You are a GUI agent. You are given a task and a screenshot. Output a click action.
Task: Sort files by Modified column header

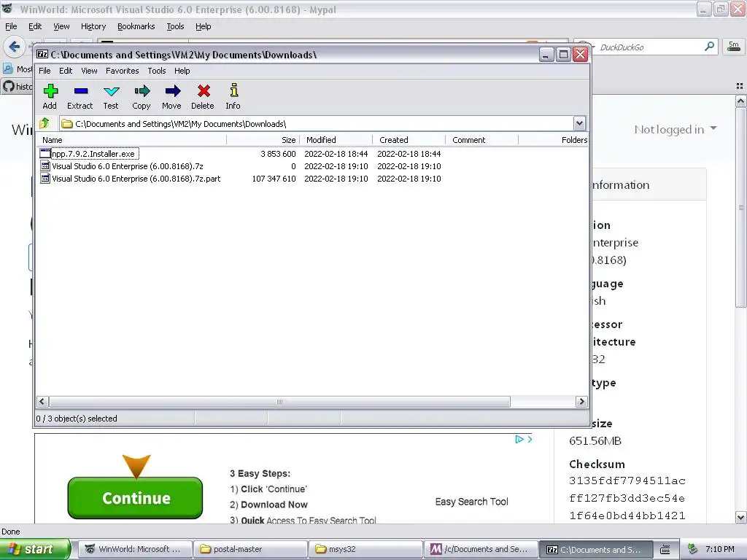336,140
